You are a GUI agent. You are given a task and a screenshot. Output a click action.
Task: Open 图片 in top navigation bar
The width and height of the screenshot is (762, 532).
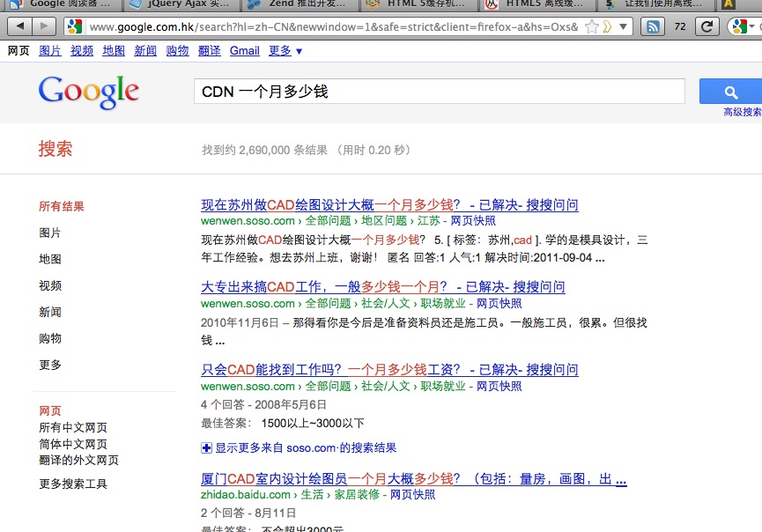[50, 50]
